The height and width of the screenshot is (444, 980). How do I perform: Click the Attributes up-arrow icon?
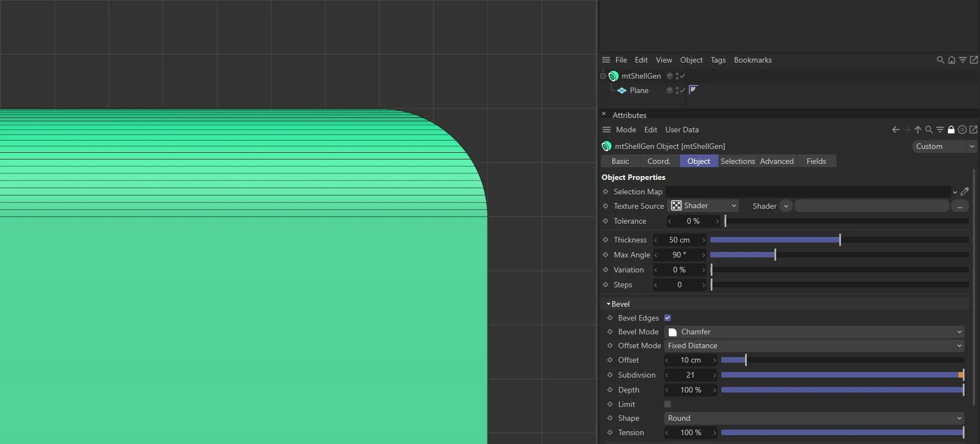coord(918,130)
